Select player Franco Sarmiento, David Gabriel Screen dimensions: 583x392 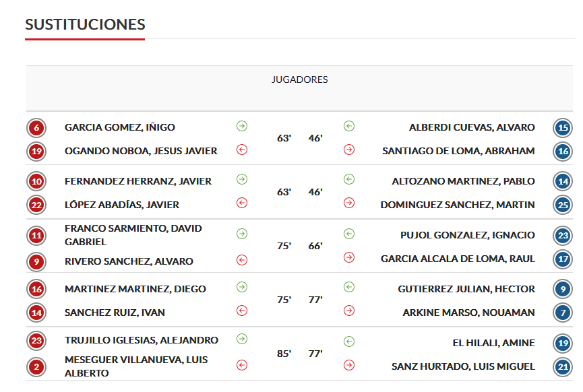coord(133,235)
